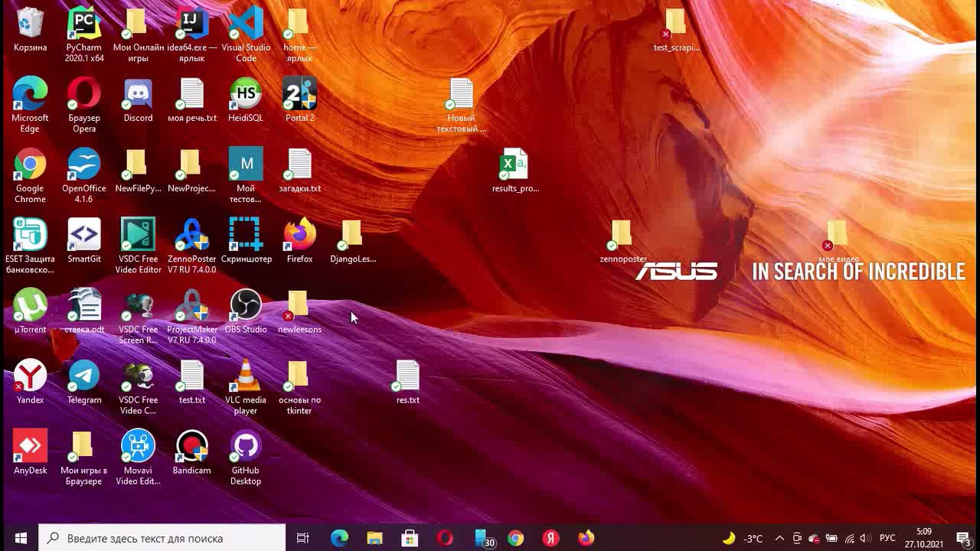Open Yandex browser from the taskbar

coord(550,538)
